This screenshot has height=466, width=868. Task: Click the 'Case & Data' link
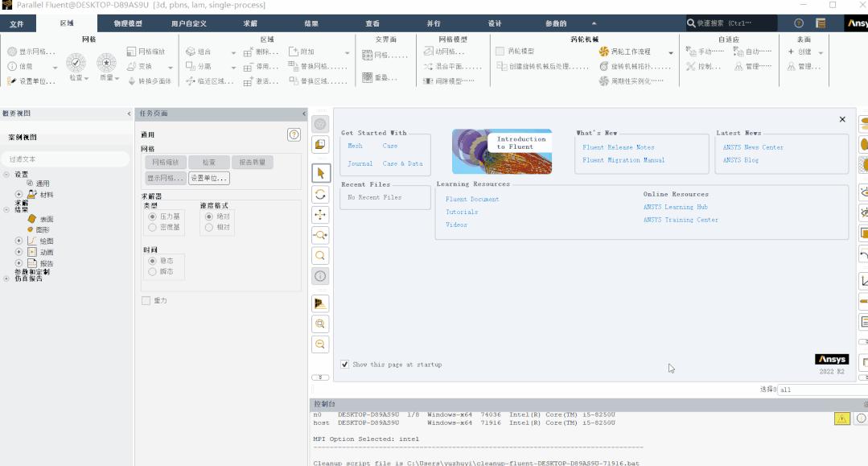click(x=402, y=164)
